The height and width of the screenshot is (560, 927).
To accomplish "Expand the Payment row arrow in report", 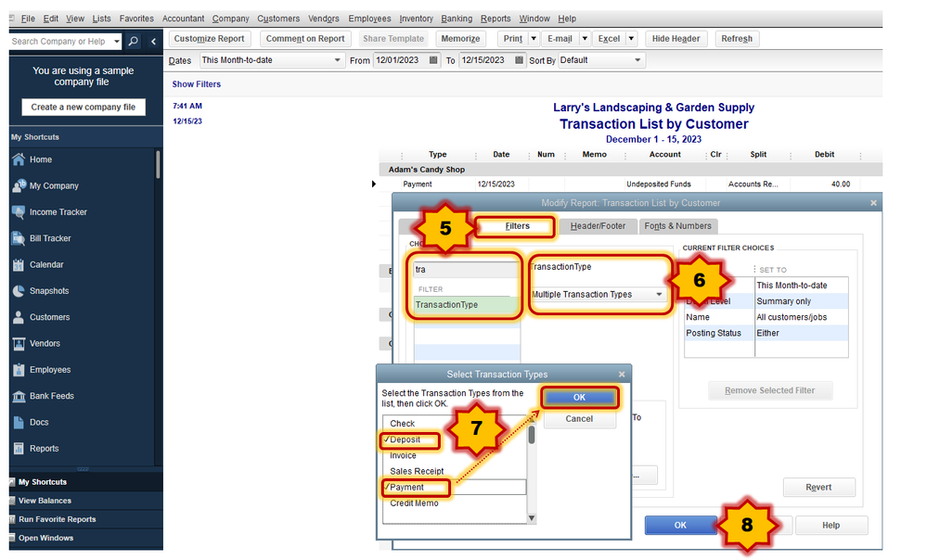I will pos(374,185).
